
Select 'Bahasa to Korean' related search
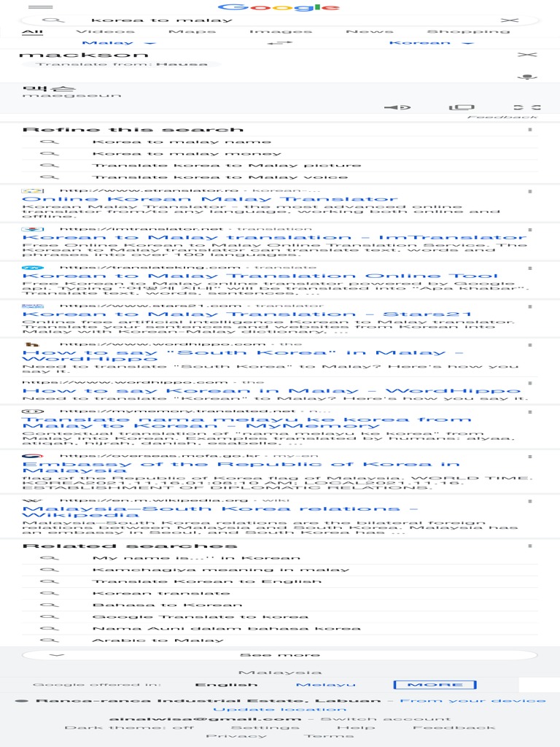(279, 605)
